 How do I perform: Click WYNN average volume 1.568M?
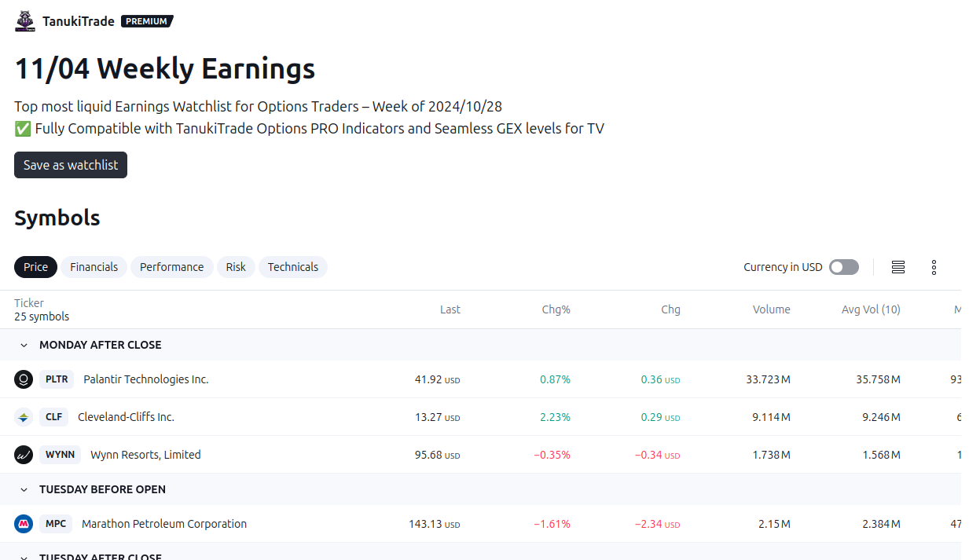pyautogui.click(x=881, y=455)
